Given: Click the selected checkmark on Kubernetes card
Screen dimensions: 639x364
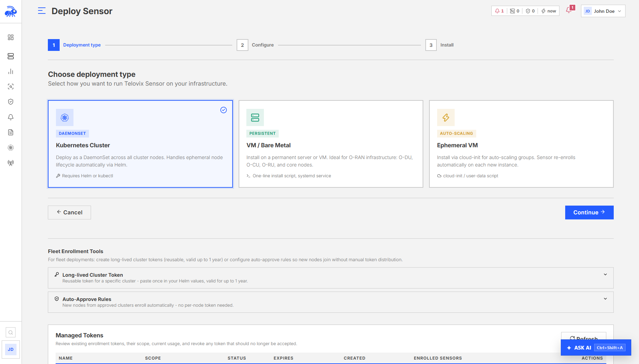Looking at the screenshot, I should coord(223,110).
